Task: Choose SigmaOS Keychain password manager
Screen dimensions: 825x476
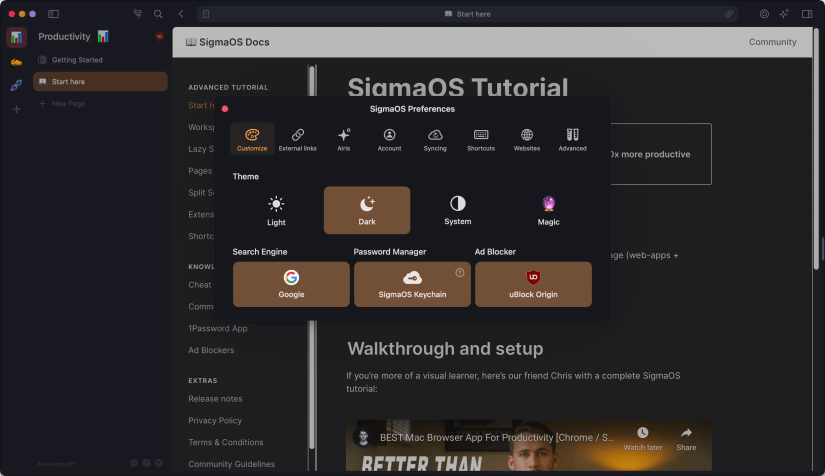Action: 412,284
